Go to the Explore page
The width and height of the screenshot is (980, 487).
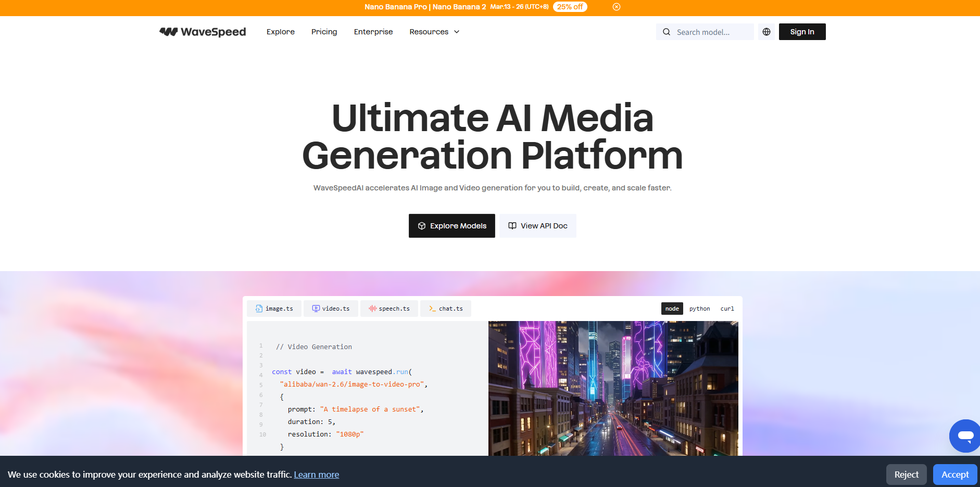(281, 32)
